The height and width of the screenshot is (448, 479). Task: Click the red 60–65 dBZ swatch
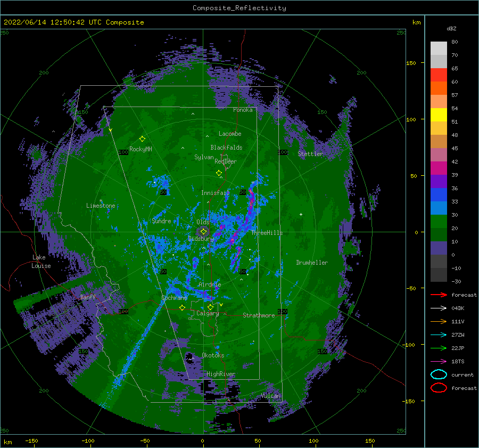439,75
